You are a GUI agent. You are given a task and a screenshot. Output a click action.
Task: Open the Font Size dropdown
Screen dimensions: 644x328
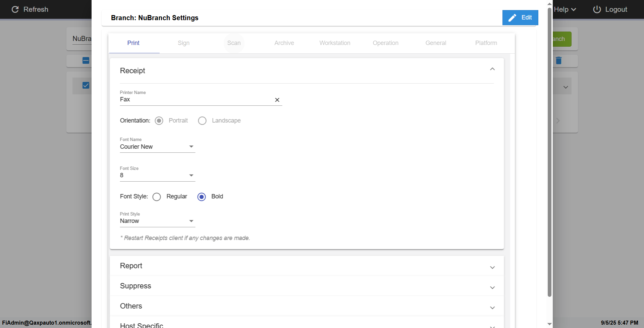[x=157, y=175]
